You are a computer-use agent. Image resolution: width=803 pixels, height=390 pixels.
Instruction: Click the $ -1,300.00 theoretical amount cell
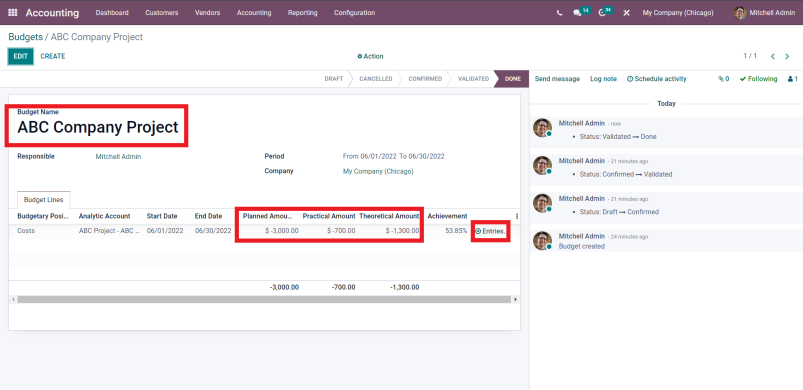[x=403, y=231]
